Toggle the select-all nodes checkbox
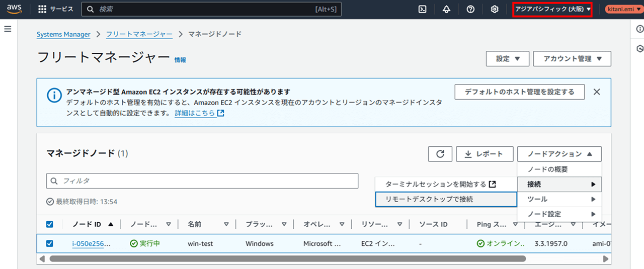Screen dimensions: 644x269 49,224
